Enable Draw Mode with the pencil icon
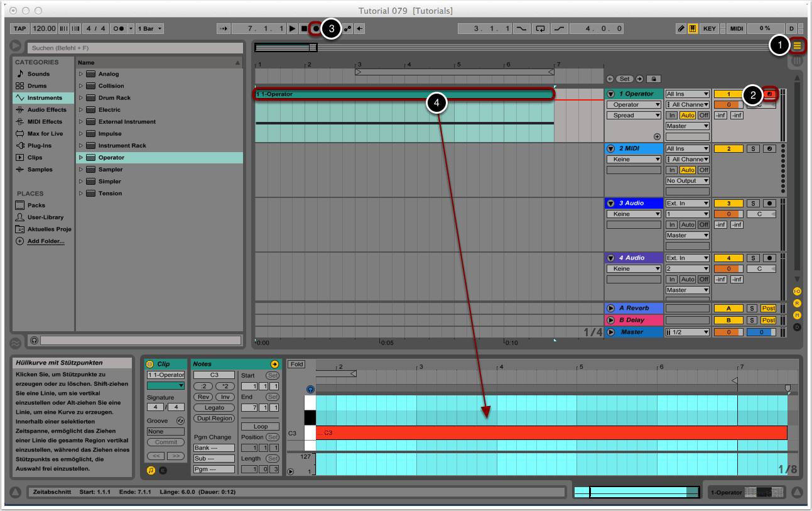This screenshot has height=511, width=812. tap(681, 29)
